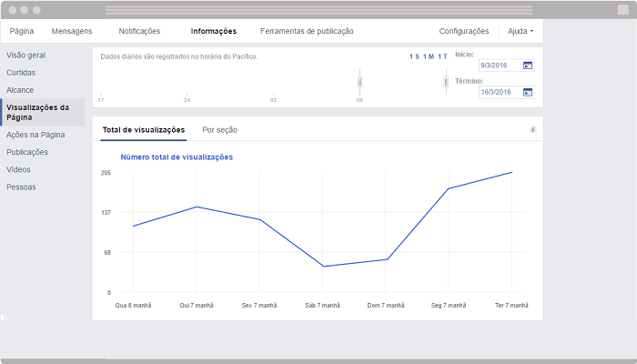Click chart data point at Dom 7 manhã
Screen dimensions: 637x364
[387, 259]
